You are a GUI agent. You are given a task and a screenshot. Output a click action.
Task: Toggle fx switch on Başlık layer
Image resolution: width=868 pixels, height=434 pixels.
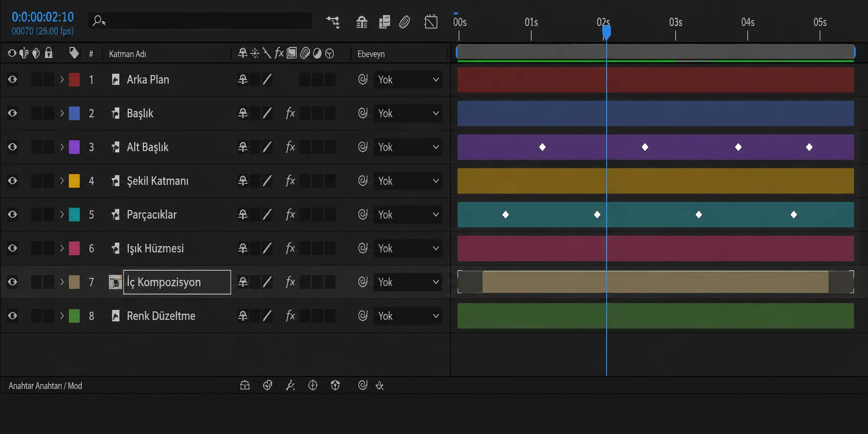(290, 113)
